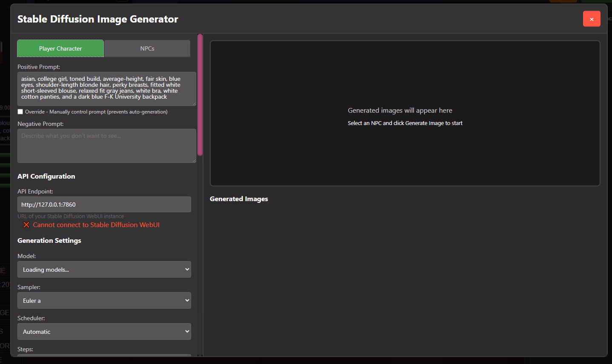
Task: Enable the Override manual prompt checkbox
Action: click(x=20, y=112)
